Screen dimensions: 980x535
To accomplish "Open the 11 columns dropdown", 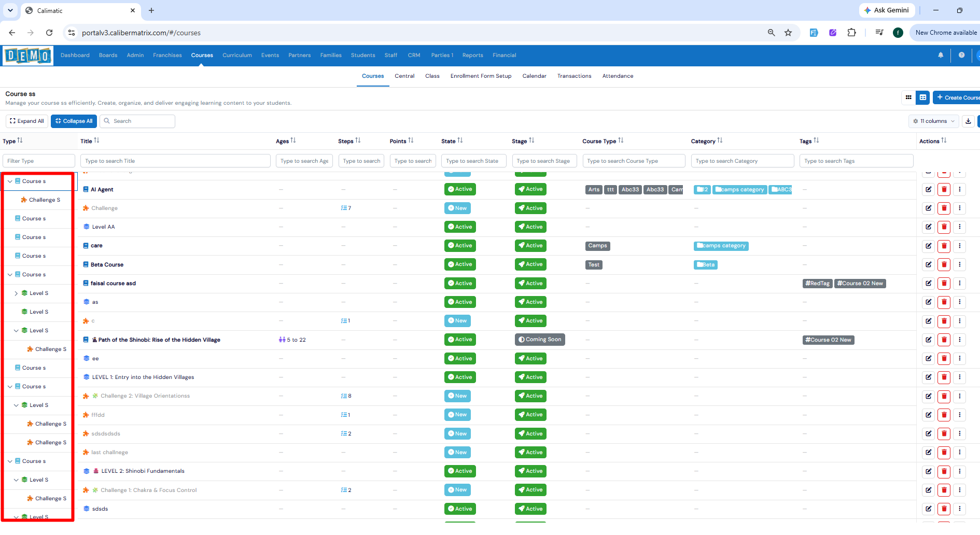I will pyautogui.click(x=934, y=121).
